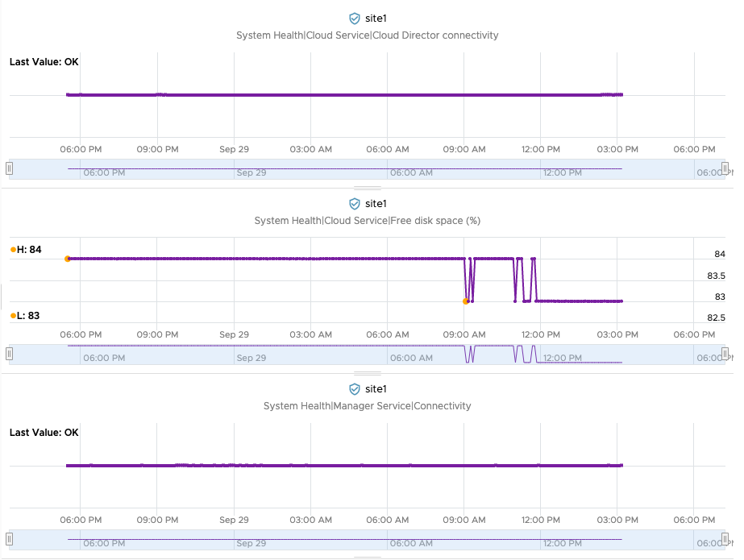This screenshot has height=560, width=744.
Task: Click left range handle of Free disk space navigator
Action: click(x=10, y=354)
